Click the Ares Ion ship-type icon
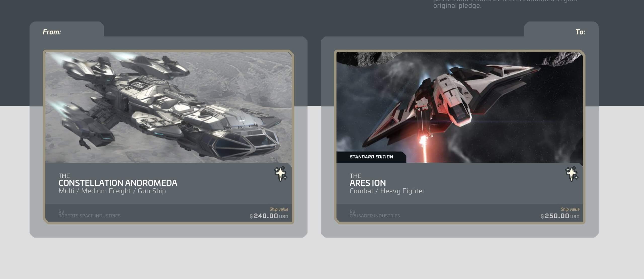 [572, 173]
